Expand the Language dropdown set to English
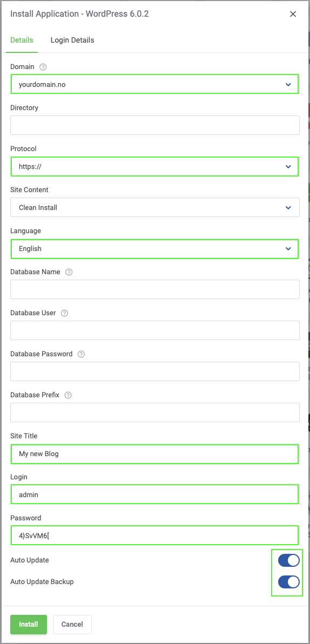The image size is (310, 644). pyautogui.click(x=154, y=248)
